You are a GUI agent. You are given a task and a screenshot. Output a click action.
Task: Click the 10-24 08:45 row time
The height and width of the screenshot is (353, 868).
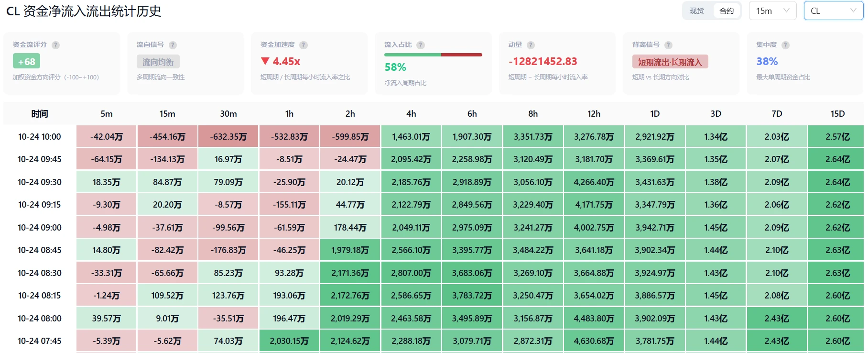pyautogui.click(x=40, y=250)
